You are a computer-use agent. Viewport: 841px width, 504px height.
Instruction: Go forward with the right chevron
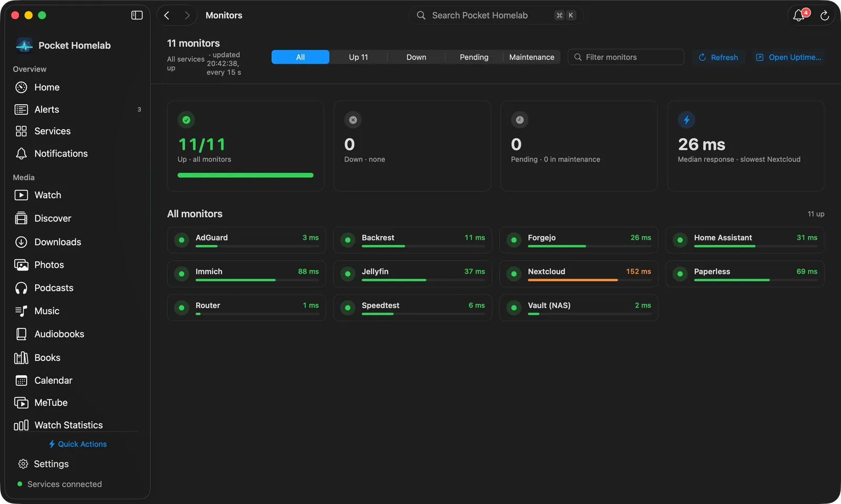[187, 15]
